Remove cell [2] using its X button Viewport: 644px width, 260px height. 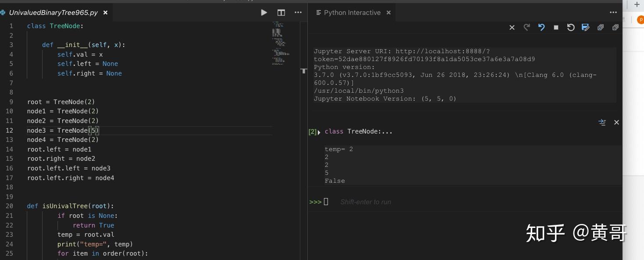[616, 123]
